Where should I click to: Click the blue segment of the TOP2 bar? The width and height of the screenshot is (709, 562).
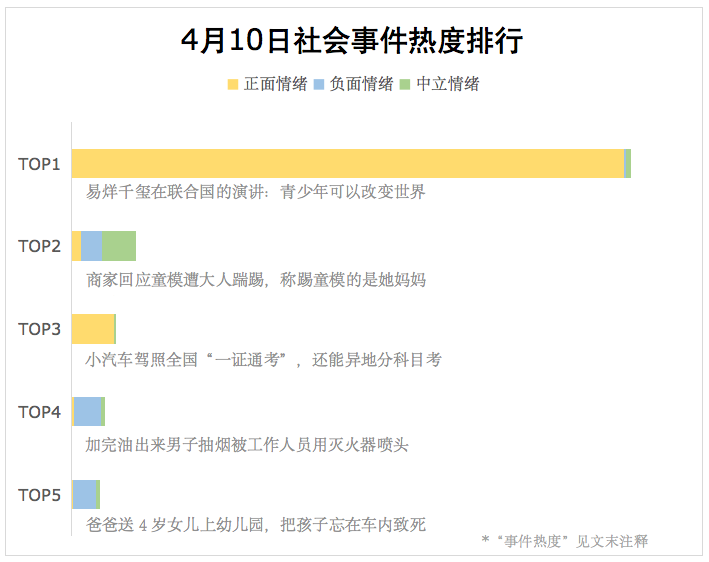click(91, 246)
